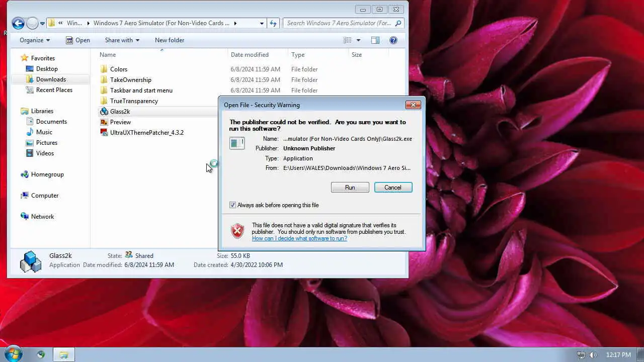Click the New folder toolbar command
The width and height of the screenshot is (644, 362).
click(x=170, y=40)
